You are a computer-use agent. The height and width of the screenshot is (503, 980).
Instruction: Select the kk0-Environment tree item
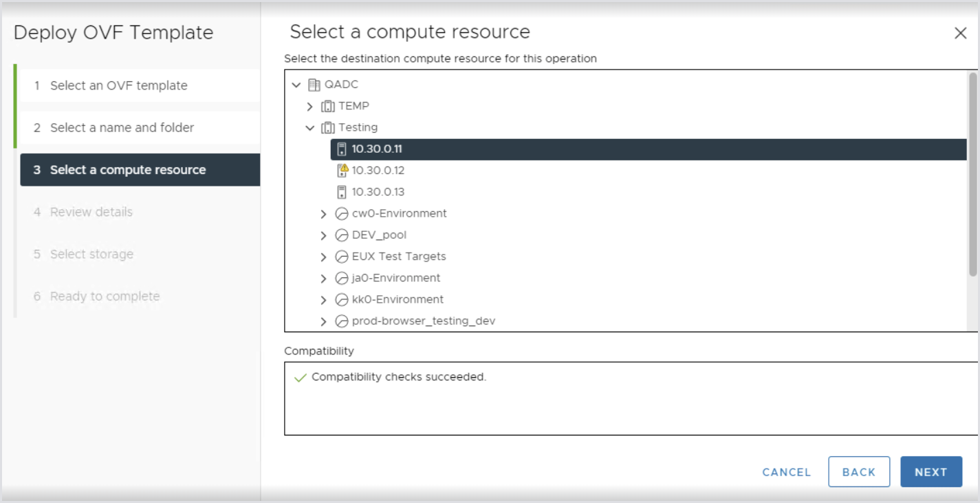[x=397, y=299]
